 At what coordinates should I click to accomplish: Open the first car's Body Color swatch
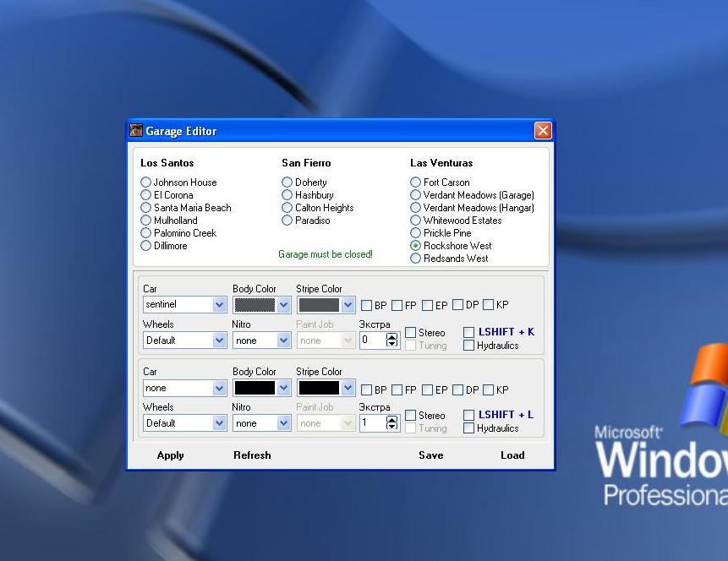coord(255,305)
